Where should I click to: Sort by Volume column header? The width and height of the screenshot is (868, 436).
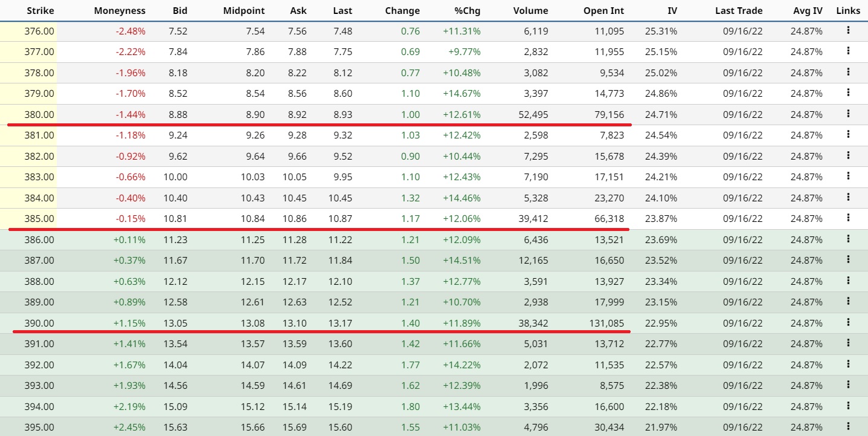530,10
